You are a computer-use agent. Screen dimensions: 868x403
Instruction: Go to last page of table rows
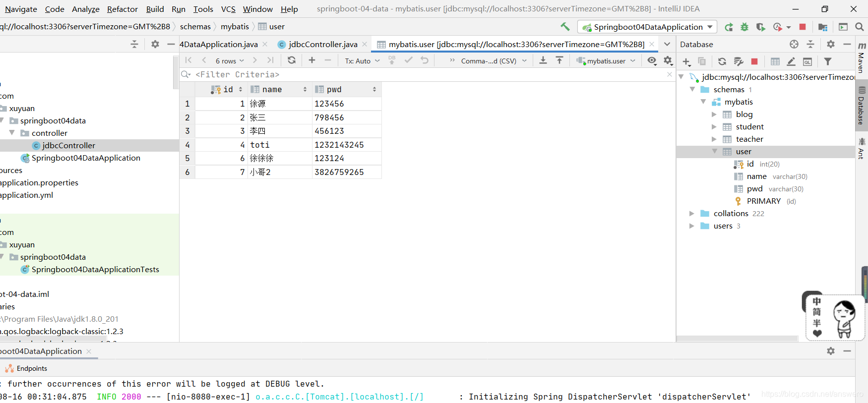(x=270, y=60)
